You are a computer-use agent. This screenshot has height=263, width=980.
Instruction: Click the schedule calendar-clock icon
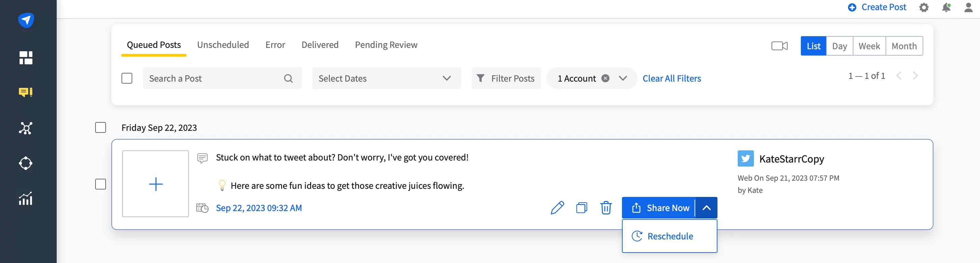(202, 208)
